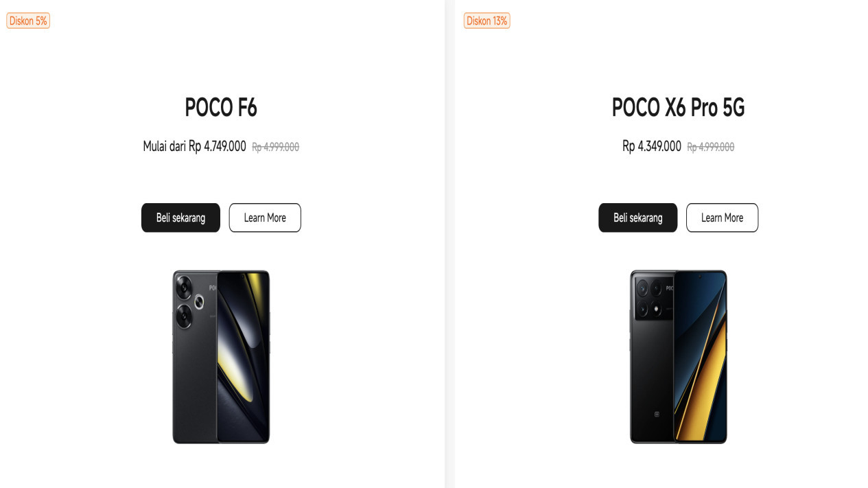Select the POCO X6 Pro camera module
The image size is (868, 488).
pos(652,299)
